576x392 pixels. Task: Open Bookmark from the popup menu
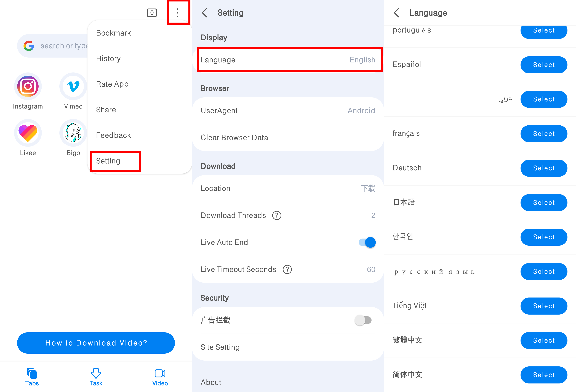(114, 33)
